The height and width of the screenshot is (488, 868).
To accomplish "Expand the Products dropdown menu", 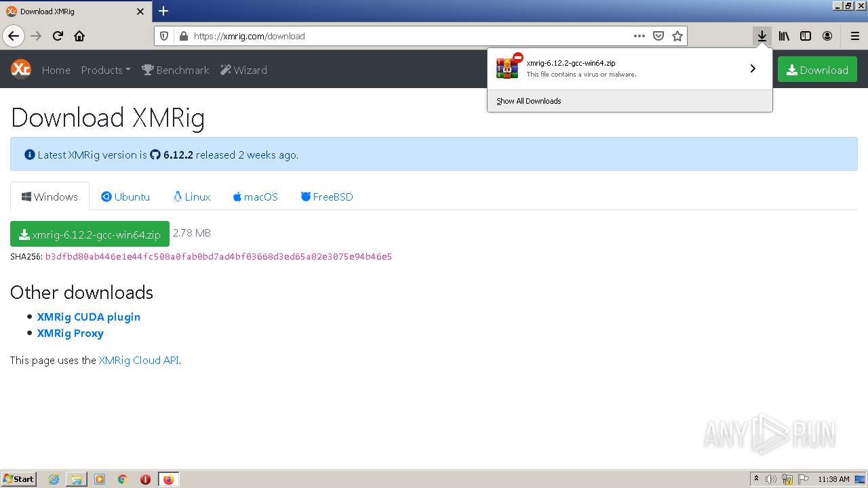I will (x=106, y=70).
